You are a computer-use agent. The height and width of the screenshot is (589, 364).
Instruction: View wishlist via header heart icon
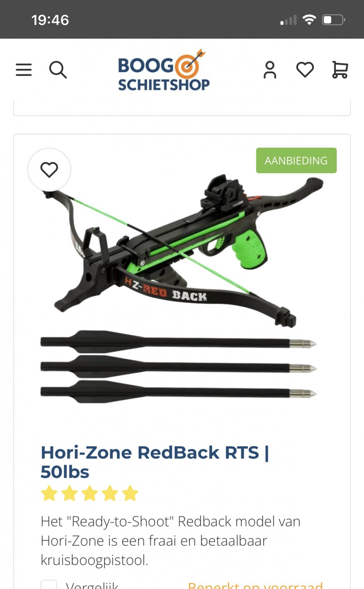(x=305, y=70)
